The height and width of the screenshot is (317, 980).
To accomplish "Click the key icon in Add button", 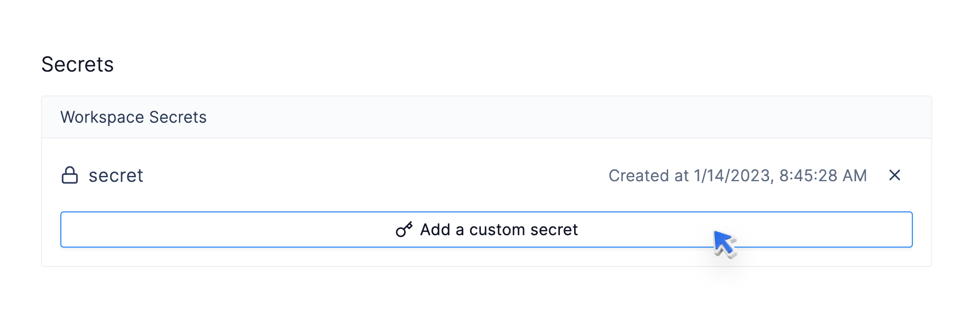I will 404,230.
